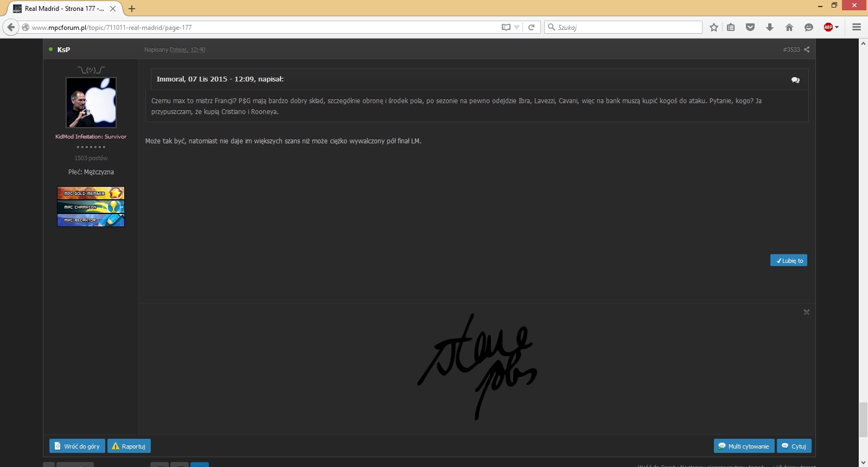The height and width of the screenshot is (467, 868).
Task: Click the '1503 postów' post count
Action: 91,158
